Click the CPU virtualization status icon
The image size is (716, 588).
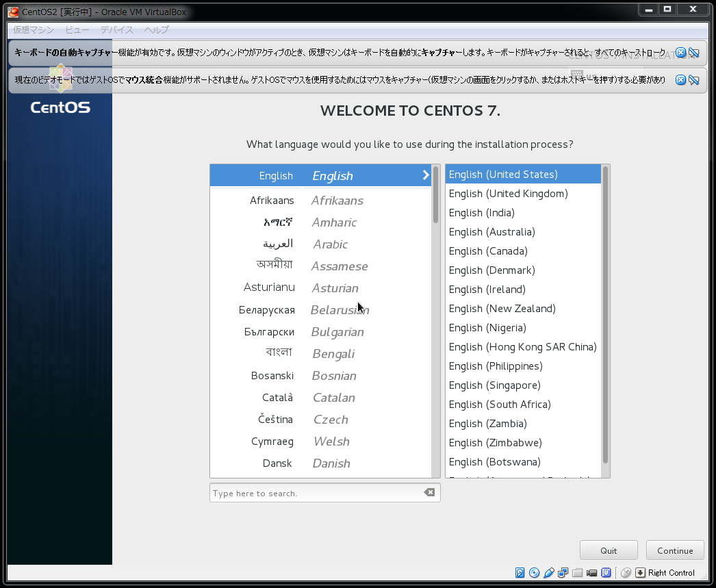coord(606,572)
